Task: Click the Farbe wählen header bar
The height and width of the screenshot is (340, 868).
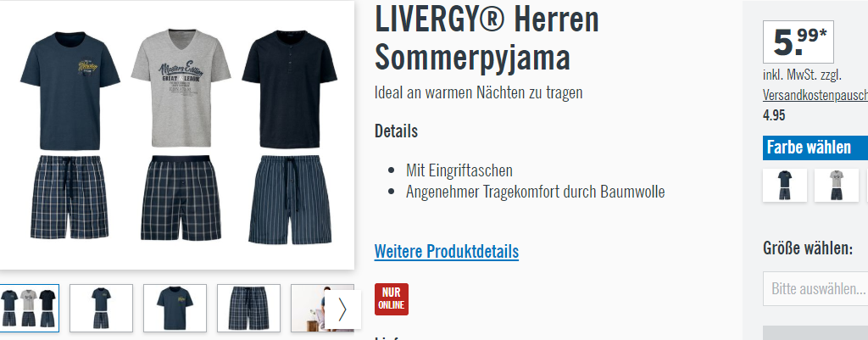Action: [815, 148]
